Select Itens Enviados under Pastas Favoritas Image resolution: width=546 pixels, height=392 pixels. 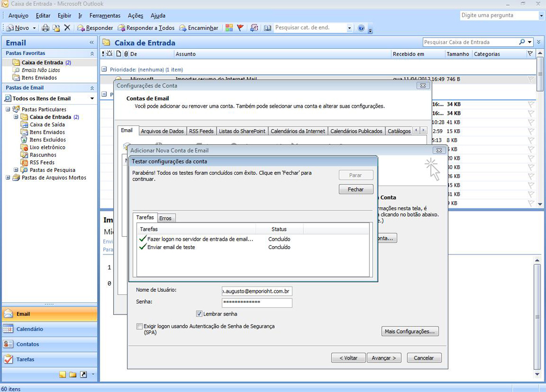pyautogui.click(x=39, y=78)
